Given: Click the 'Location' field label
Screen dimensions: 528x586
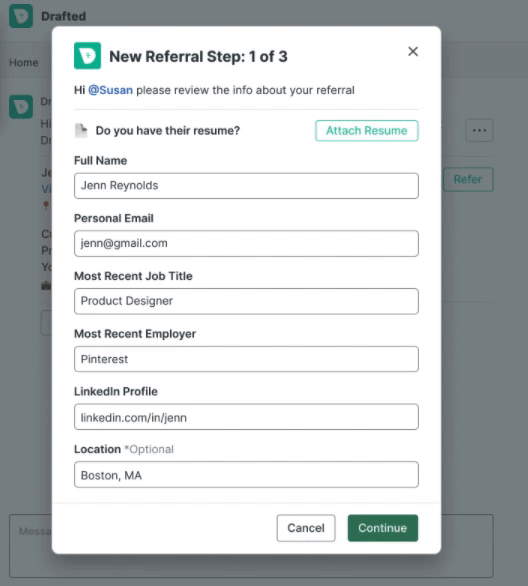Looking at the screenshot, I should click(x=97, y=449).
